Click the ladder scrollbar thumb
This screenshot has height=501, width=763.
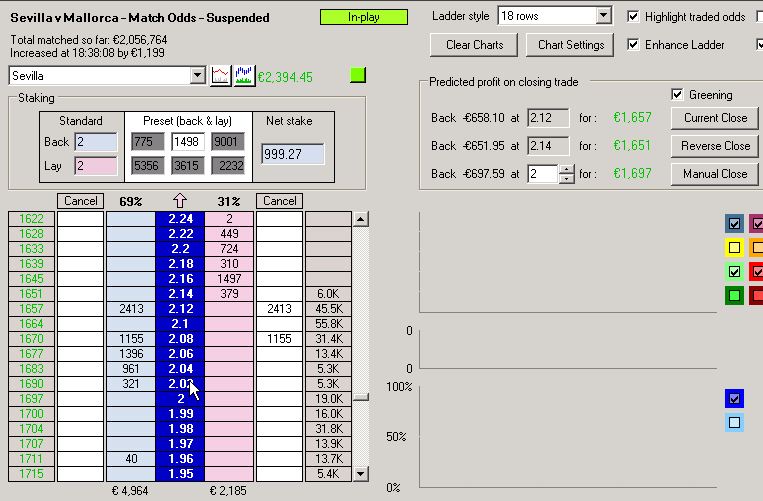tap(361, 397)
